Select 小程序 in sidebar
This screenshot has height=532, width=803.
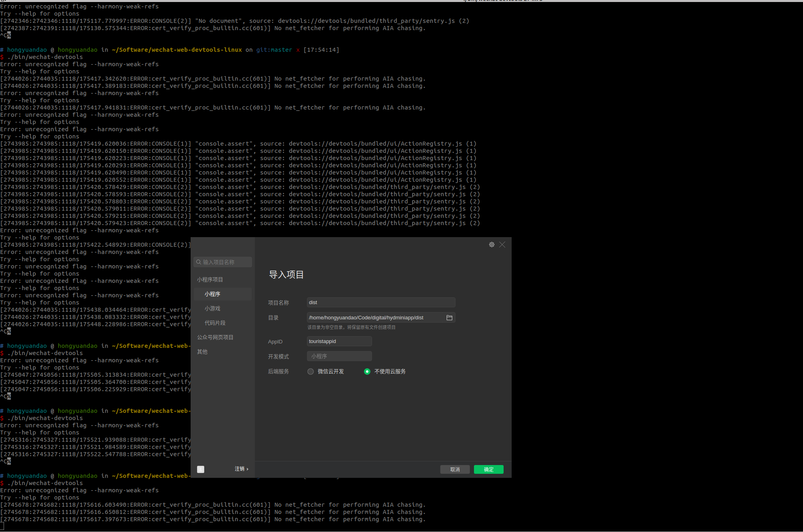click(222, 294)
